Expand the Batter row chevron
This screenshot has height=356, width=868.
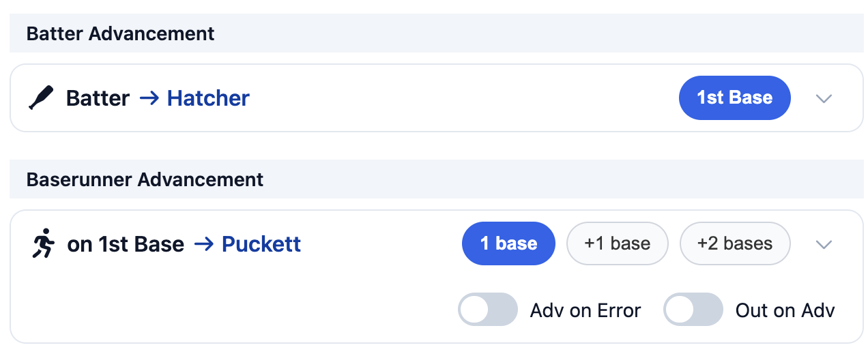pos(824,98)
